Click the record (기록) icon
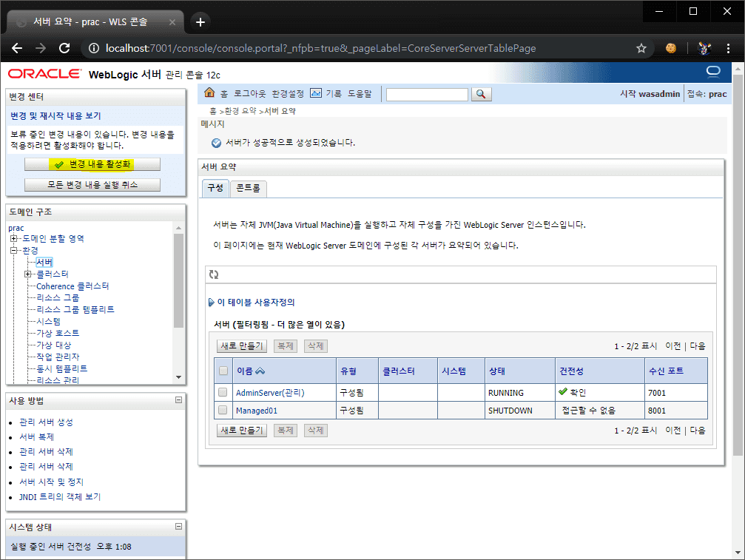Image resolution: width=745 pixels, height=560 pixels. click(x=316, y=93)
